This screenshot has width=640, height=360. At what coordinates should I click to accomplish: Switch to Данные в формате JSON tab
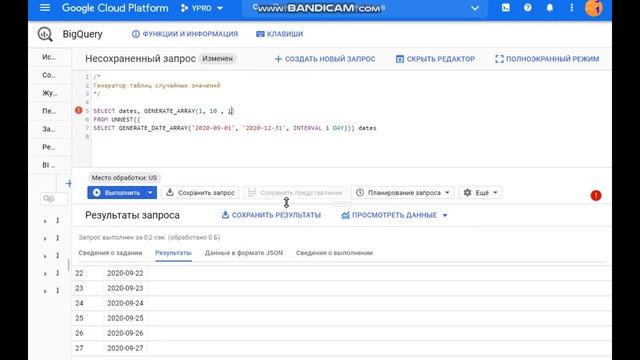[244, 253]
